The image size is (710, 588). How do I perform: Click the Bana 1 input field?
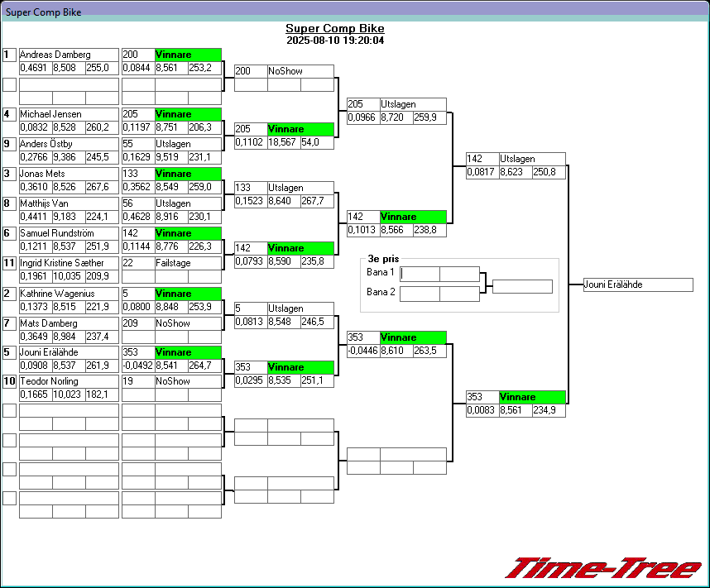pyautogui.click(x=420, y=273)
